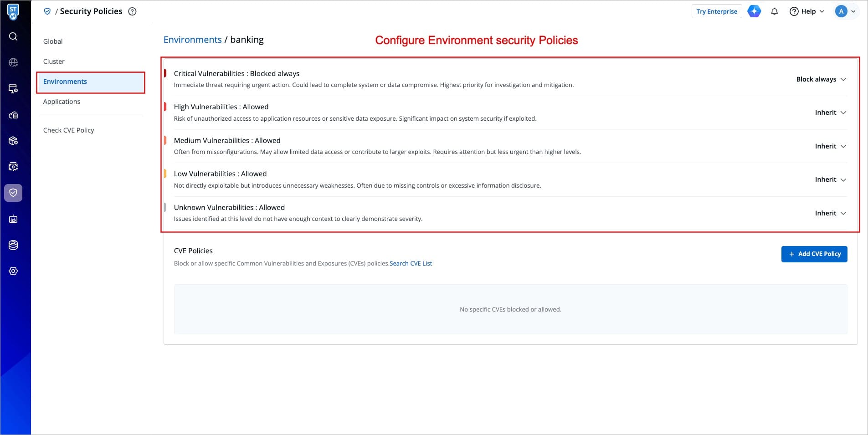Open the Search CVE List link
Screen dimensions: 868x435
(411, 263)
